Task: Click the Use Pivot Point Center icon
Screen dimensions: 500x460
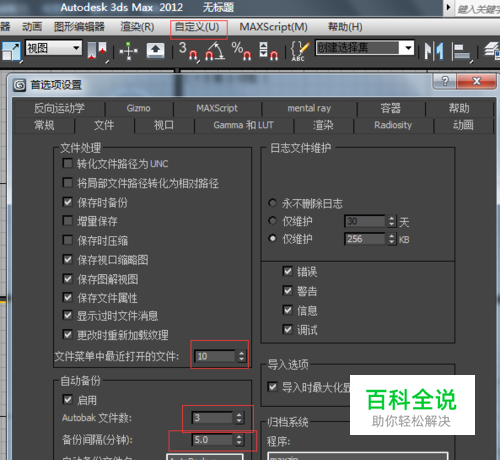Action: (97, 51)
